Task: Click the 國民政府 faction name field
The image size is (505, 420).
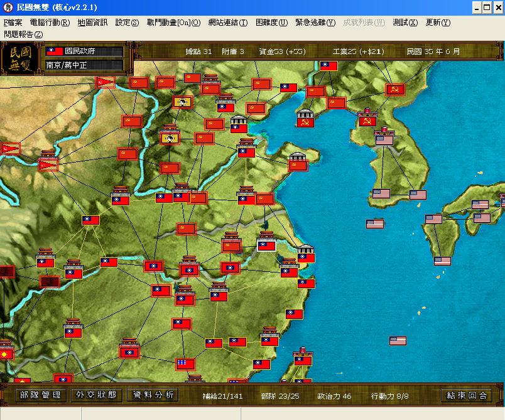Action: 84,51
